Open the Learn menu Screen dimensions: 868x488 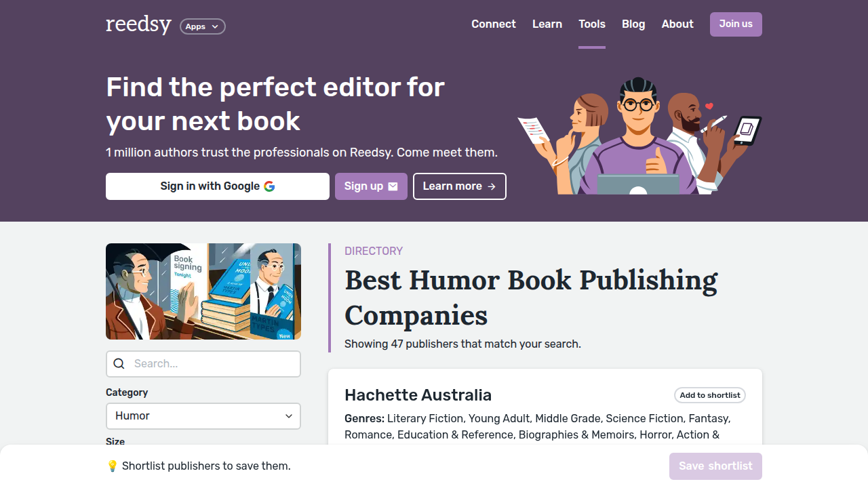click(x=547, y=24)
